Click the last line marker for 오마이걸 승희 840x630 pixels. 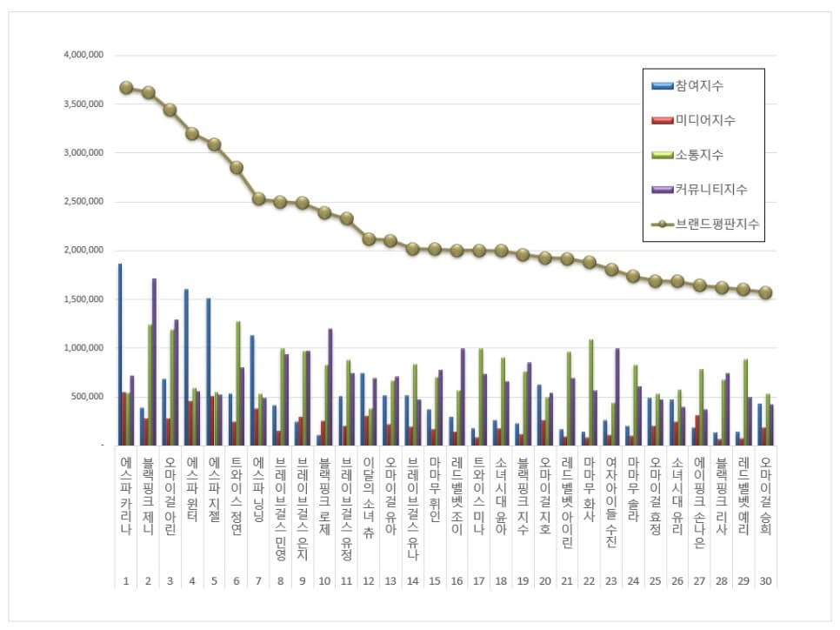pyautogui.click(x=765, y=292)
